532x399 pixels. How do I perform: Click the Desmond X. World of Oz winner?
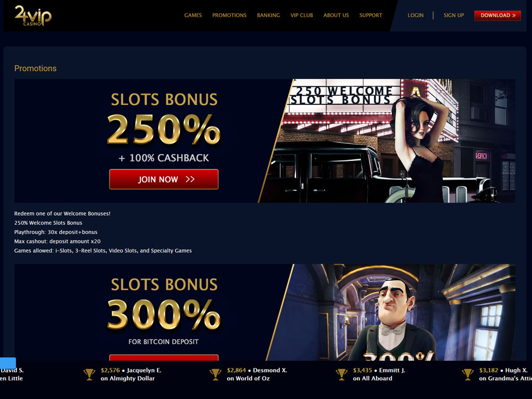(257, 374)
